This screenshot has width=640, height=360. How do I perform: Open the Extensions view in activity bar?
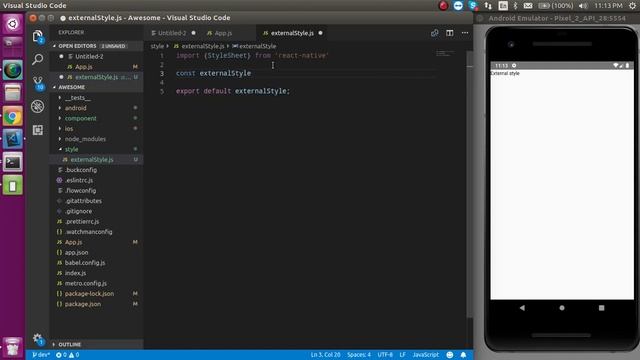tap(38, 130)
